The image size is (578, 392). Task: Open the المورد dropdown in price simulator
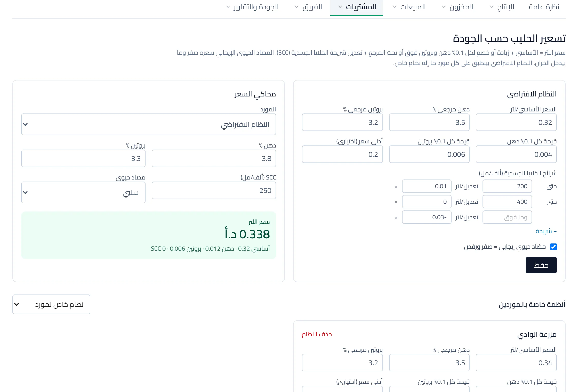click(x=149, y=124)
